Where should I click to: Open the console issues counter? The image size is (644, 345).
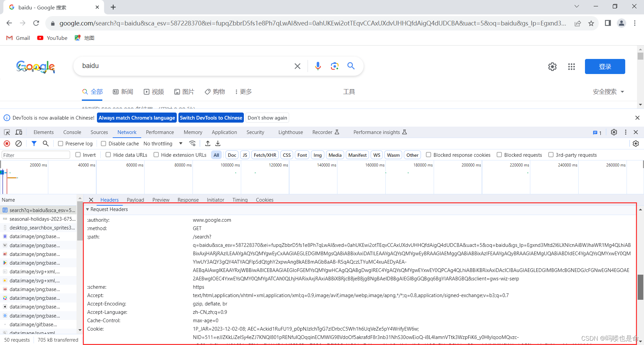[597, 133]
